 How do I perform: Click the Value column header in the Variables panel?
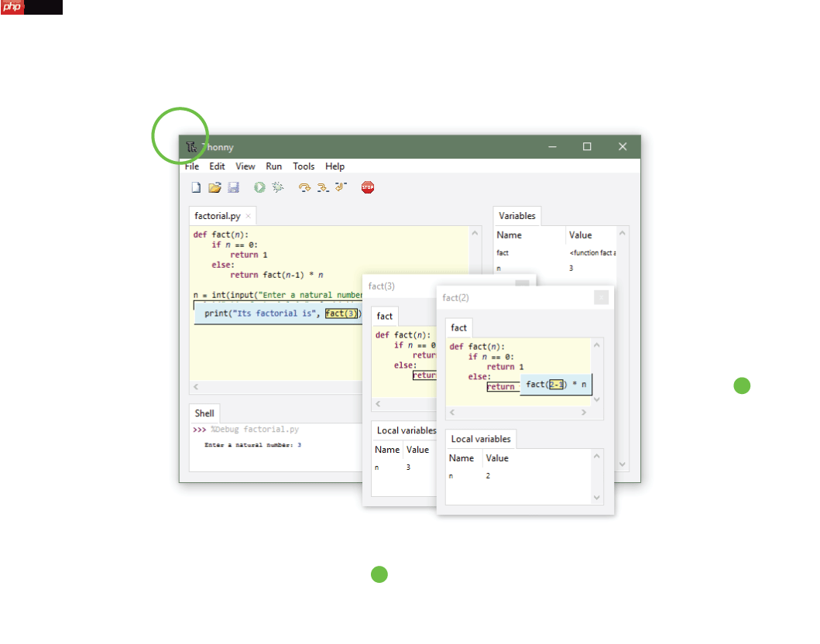coord(591,235)
